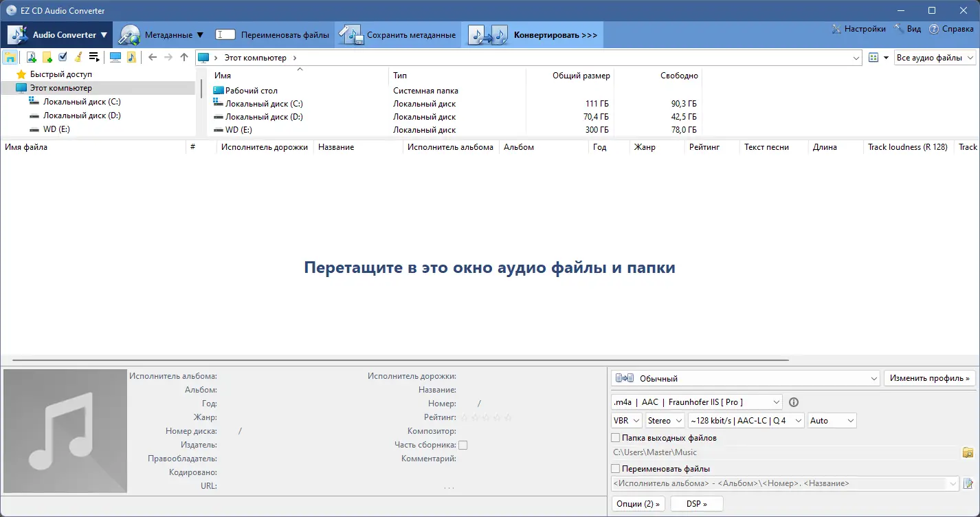Enable the Переименовать файлы checkbox
The image size is (980, 517).
click(615, 468)
